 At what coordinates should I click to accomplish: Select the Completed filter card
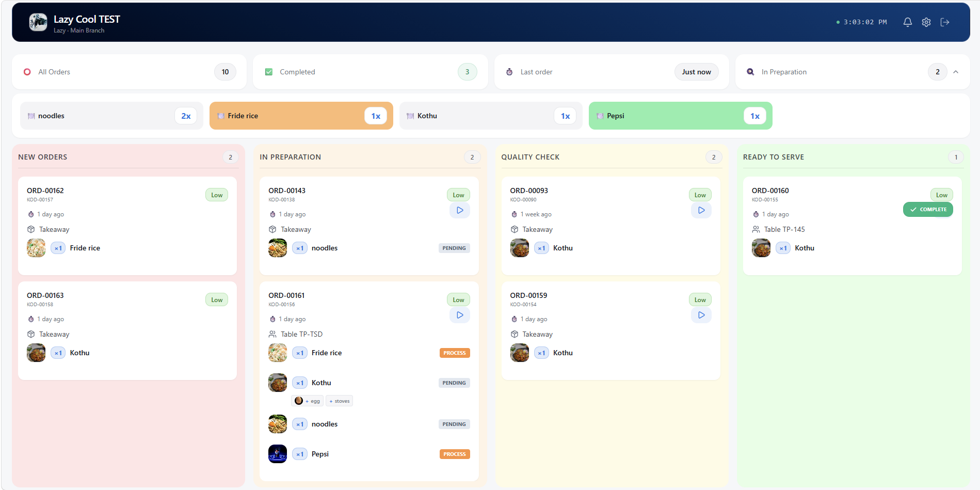coord(371,72)
